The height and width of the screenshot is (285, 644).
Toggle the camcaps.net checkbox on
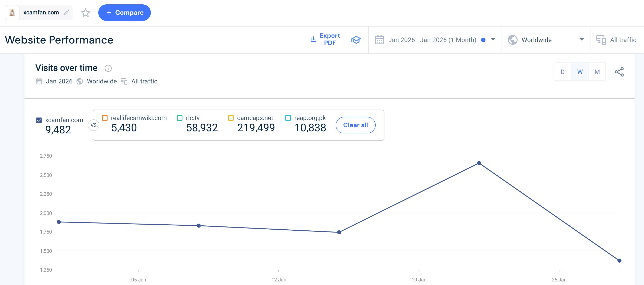click(231, 118)
